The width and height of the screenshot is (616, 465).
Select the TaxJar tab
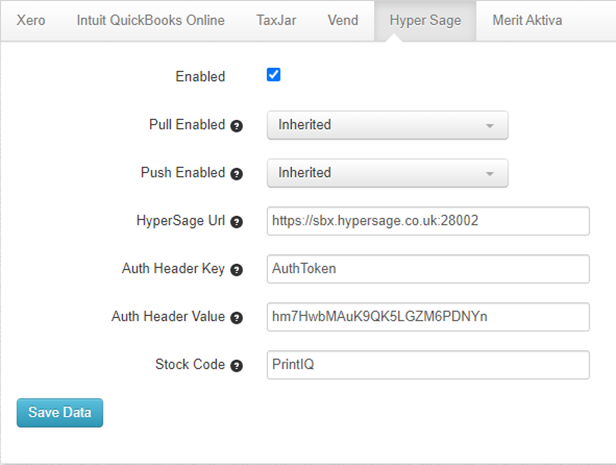pos(276,20)
